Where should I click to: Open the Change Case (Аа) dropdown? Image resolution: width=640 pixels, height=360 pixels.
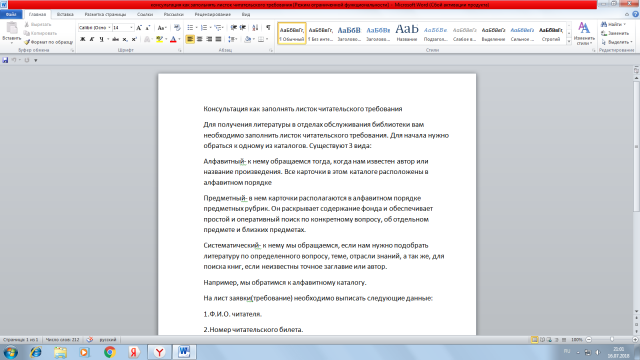(162, 28)
